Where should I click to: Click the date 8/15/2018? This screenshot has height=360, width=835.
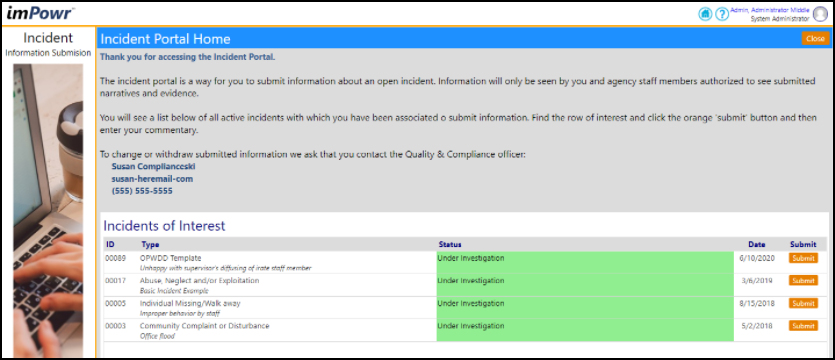pyautogui.click(x=756, y=303)
